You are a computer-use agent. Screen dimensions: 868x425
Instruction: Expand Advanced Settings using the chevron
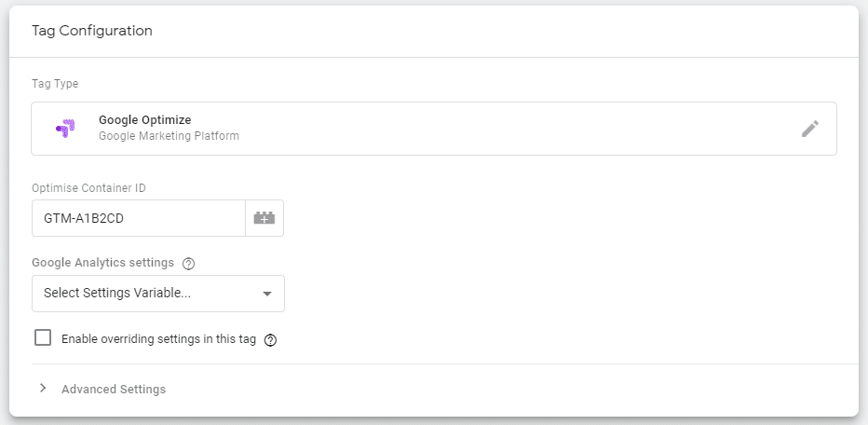[x=43, y=389]
